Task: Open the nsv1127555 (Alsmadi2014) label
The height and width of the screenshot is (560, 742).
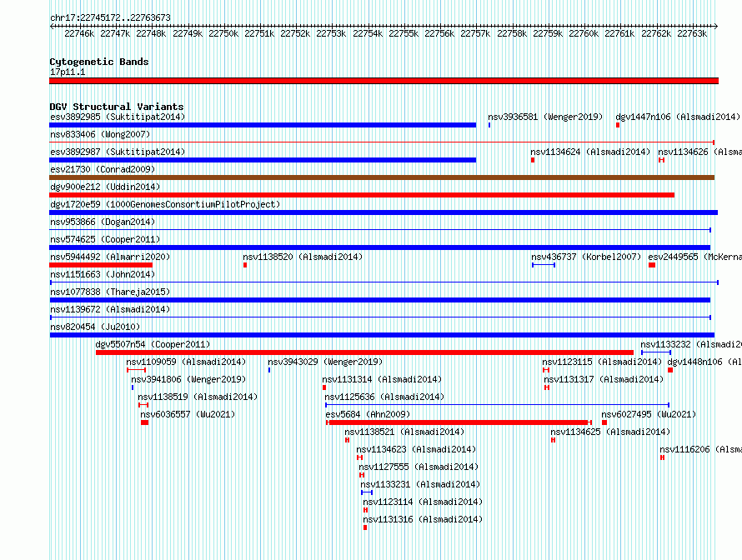Action: click(x=419, y=467)
